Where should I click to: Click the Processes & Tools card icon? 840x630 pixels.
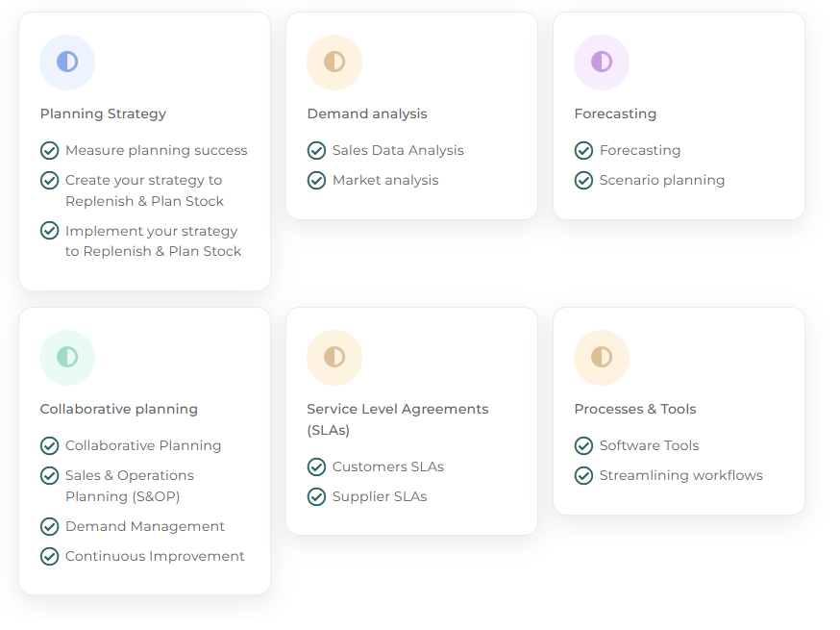click(602, 358)
